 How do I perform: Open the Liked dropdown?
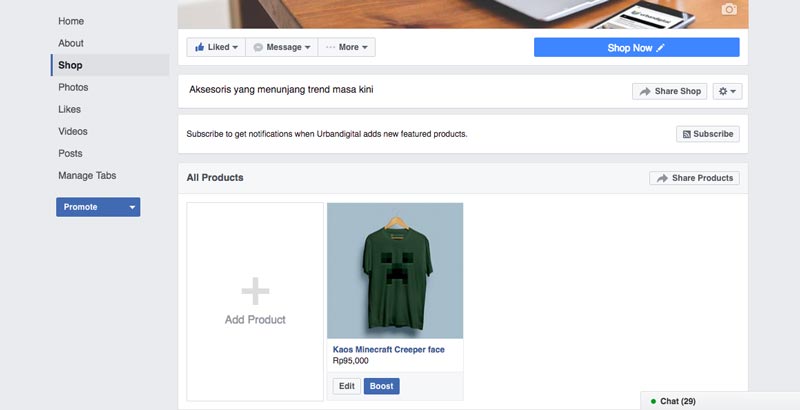point(216,47)
